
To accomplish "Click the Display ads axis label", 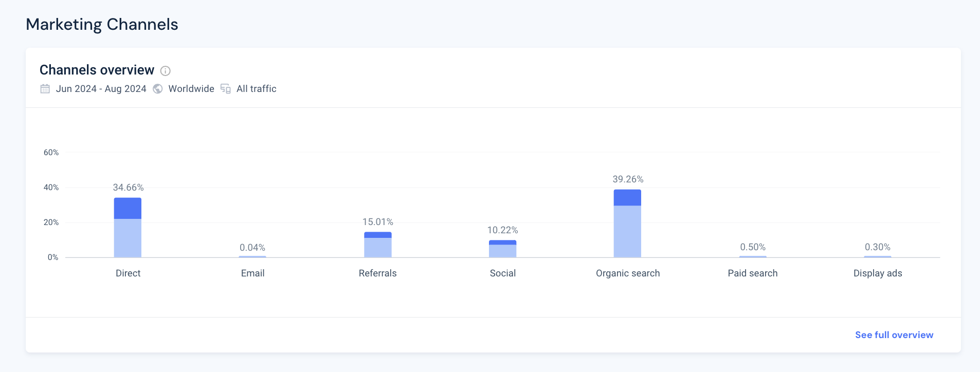I will pos(877,273).
